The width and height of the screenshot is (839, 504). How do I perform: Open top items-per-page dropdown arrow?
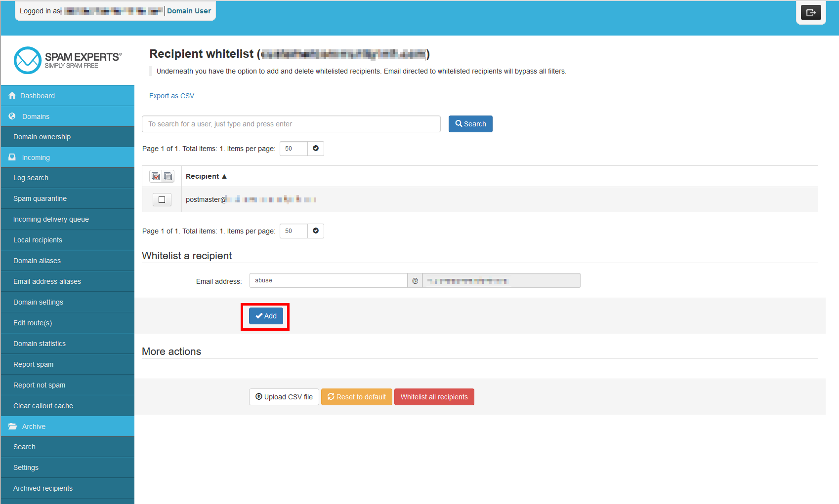point(316,149)
